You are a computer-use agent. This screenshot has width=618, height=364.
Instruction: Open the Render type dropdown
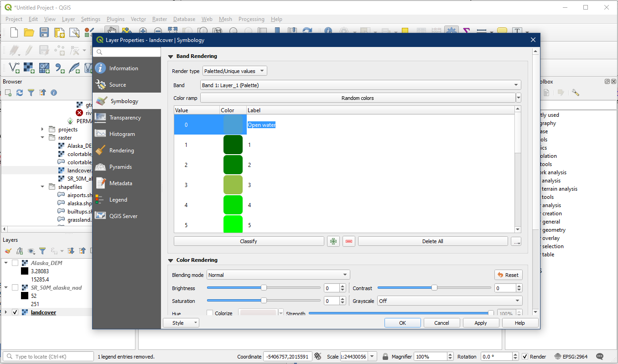coord(234,71)
